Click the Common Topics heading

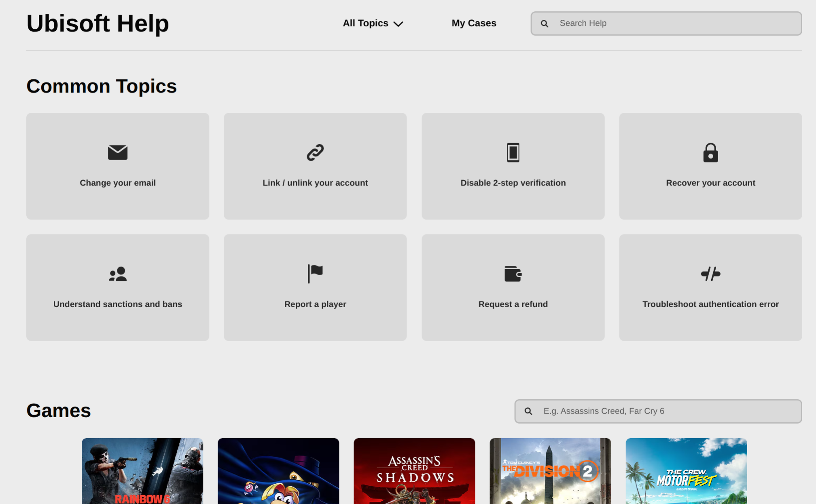tap(102, 86)
